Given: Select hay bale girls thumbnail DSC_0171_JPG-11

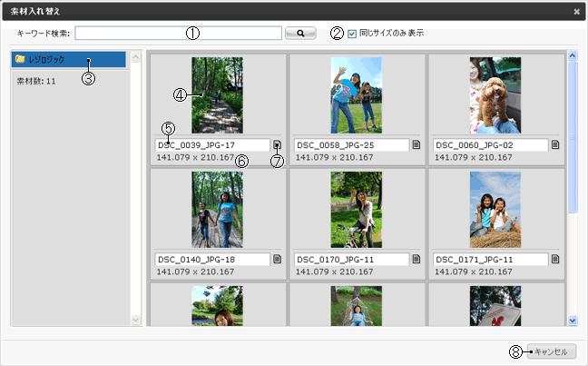Looking at the screenshot, I should [x=495, y=210].
